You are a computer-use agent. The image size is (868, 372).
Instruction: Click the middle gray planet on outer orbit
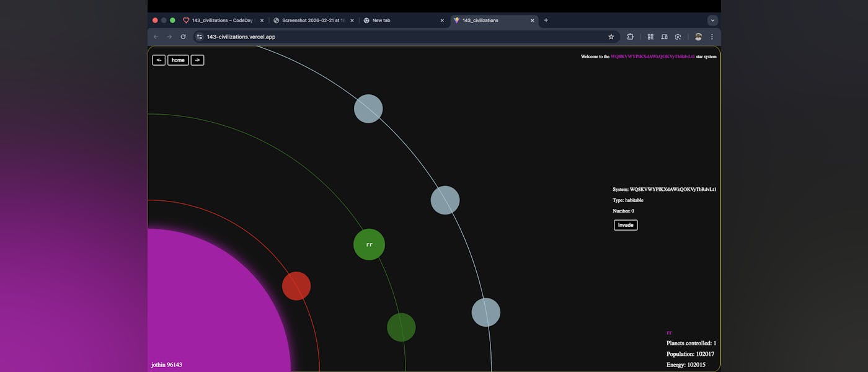point(445,200)
